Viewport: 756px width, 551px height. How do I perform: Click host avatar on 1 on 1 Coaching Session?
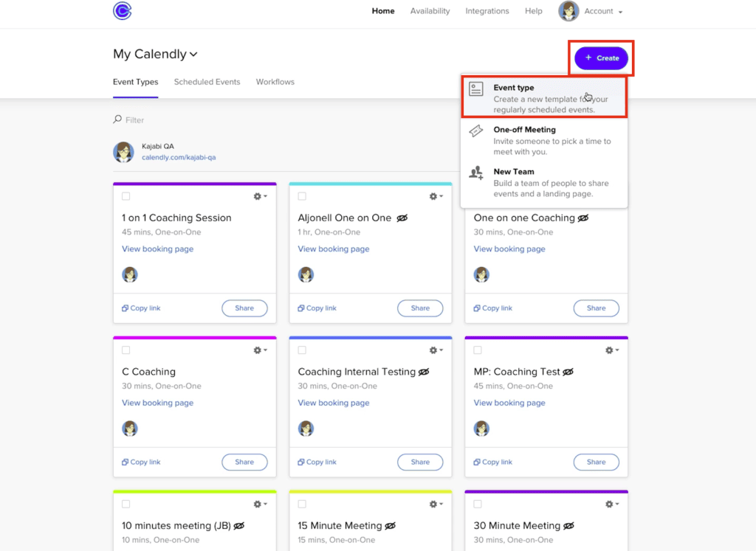(x=130, y=274)
